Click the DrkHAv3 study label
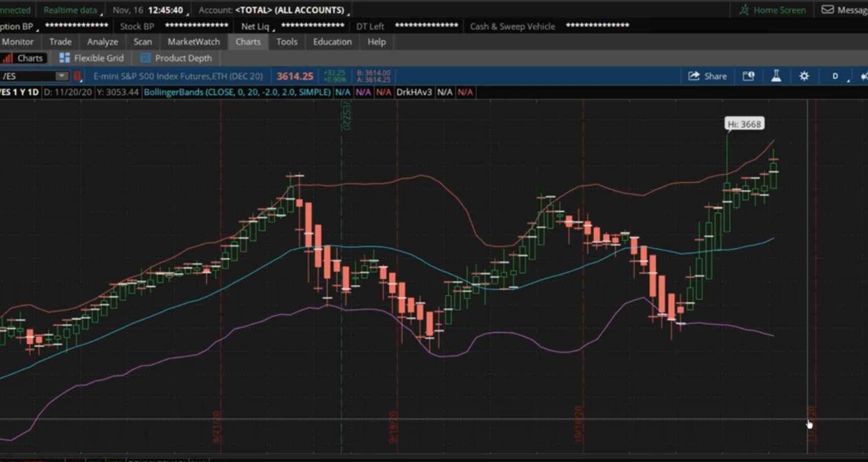Viewport: 868px width, 462px height. pos(414,92)
